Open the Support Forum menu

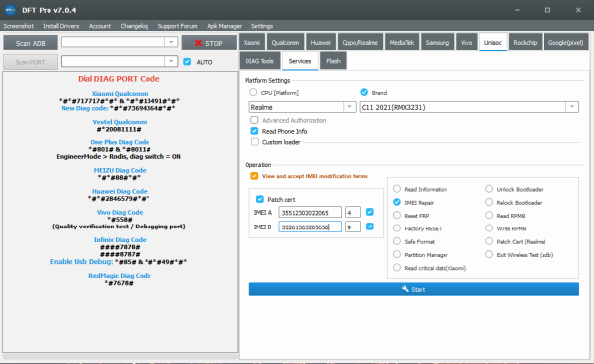pyautogui.click(x=177, y=26)
